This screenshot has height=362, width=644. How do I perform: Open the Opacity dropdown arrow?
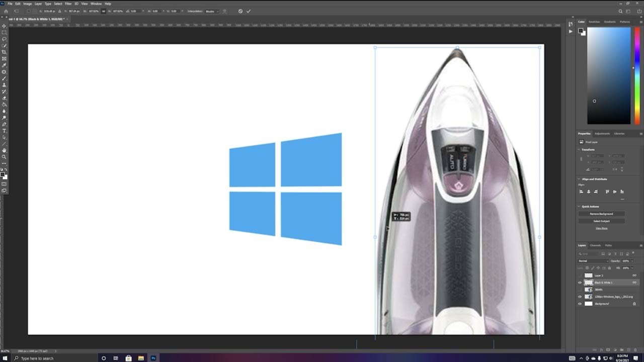(x=632, y=261)
